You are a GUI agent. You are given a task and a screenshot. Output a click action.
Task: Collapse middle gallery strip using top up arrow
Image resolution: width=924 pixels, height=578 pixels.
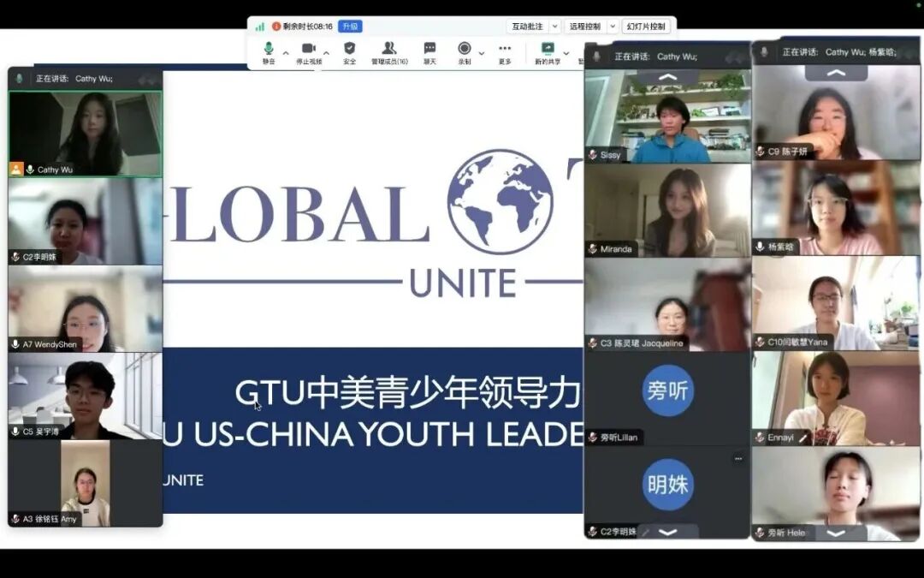click(667, 77)
